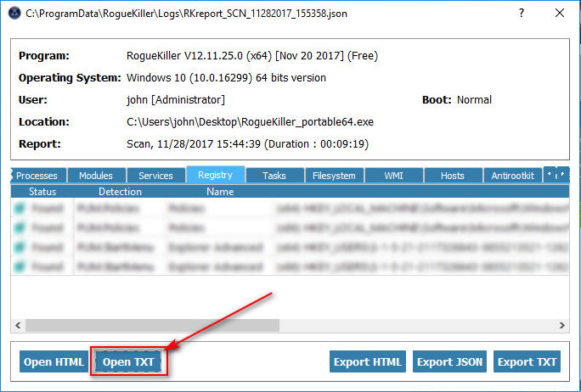Click the Scan report date and duration text
Image resolution: width=581 pixels, height=392 pixels.
(247, 144)
